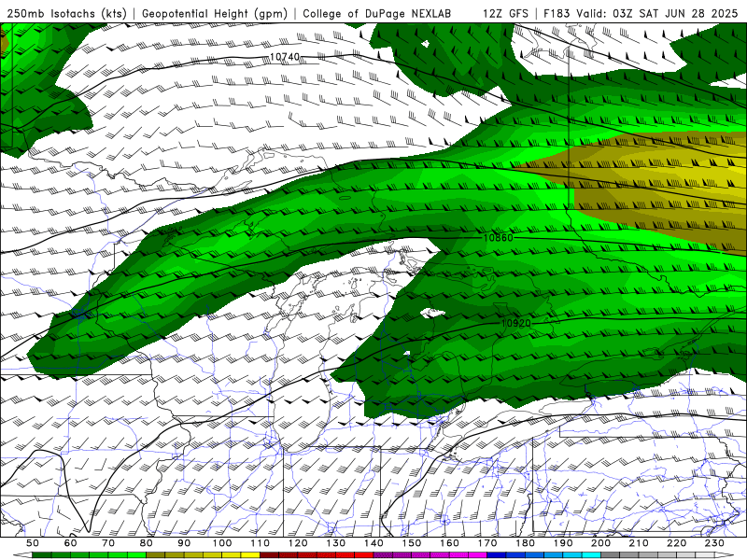Viewport: 747px width, 560px height.
Task: Click the dark gray swatch starting at 200
Action: click(x=611, y=555)
